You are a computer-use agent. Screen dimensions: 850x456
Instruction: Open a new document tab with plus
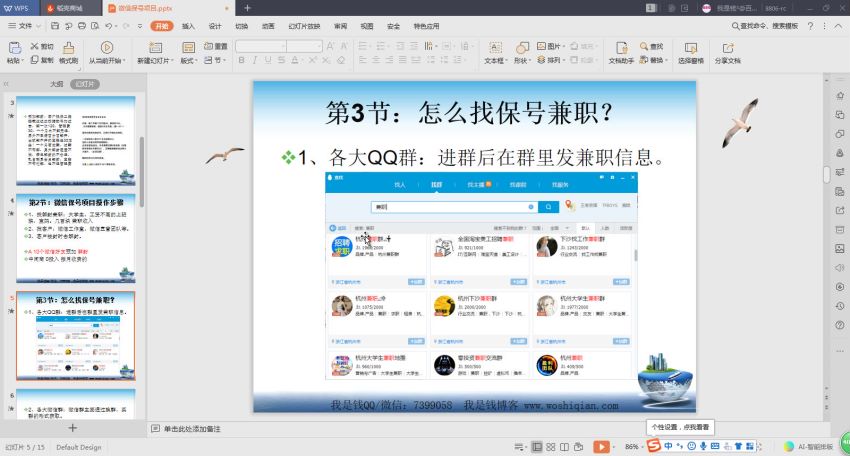247,8
